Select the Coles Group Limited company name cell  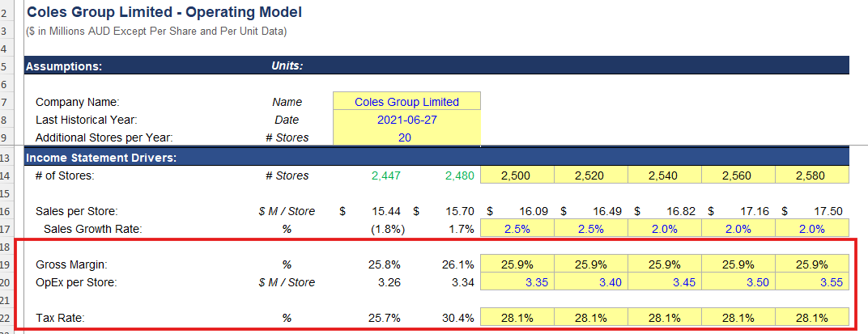tap(406, 102)
